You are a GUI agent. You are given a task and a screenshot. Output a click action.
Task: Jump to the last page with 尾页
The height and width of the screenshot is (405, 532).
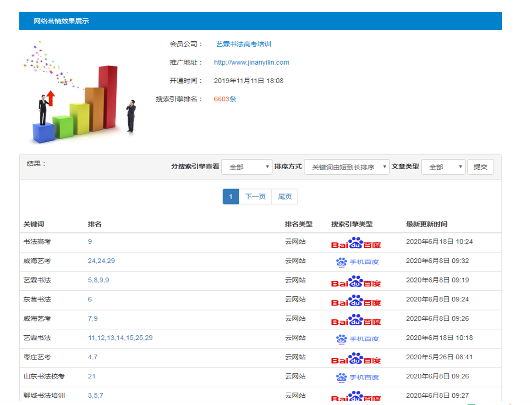click(285, 197)
